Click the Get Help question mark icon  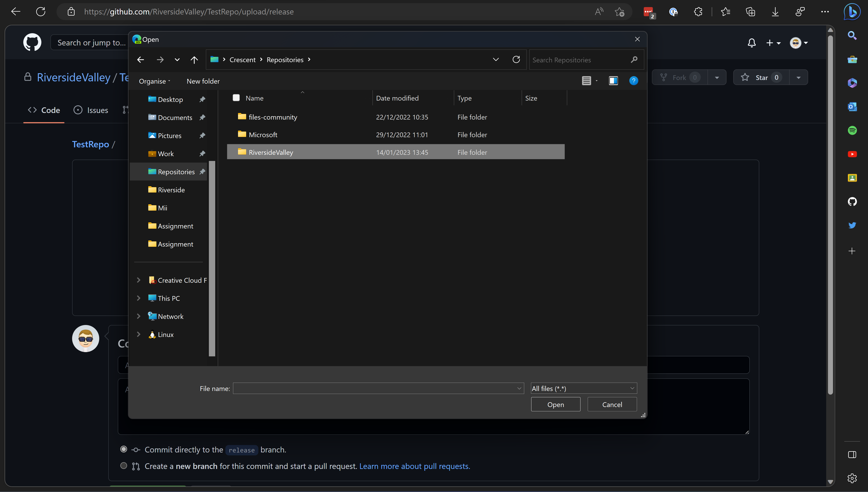coord(634,81)
